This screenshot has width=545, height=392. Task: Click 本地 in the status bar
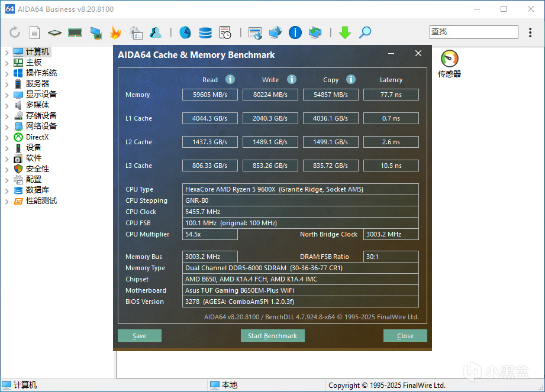(x=230, y=385)
